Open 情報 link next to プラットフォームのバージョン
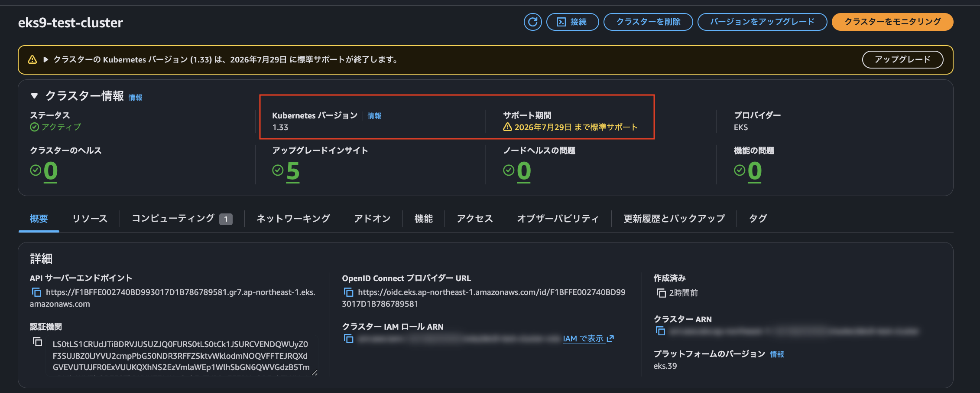Image resolution: width=980 pixels, height=393 pixels. click(x=777, y=354)
